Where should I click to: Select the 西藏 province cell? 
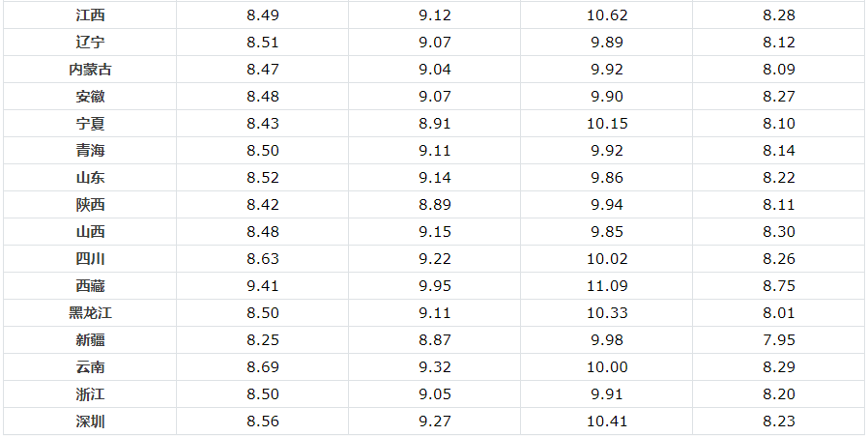[90, 286]
